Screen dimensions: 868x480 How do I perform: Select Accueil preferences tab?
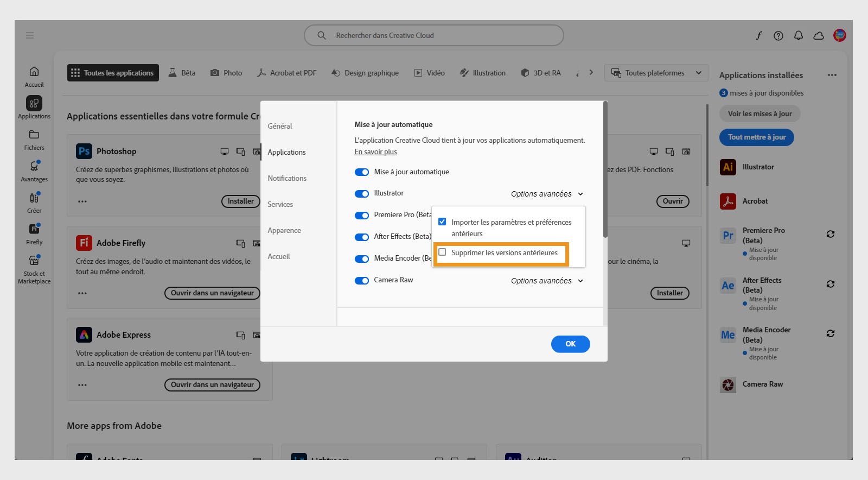pyautogui.click(x=279, y=256)
